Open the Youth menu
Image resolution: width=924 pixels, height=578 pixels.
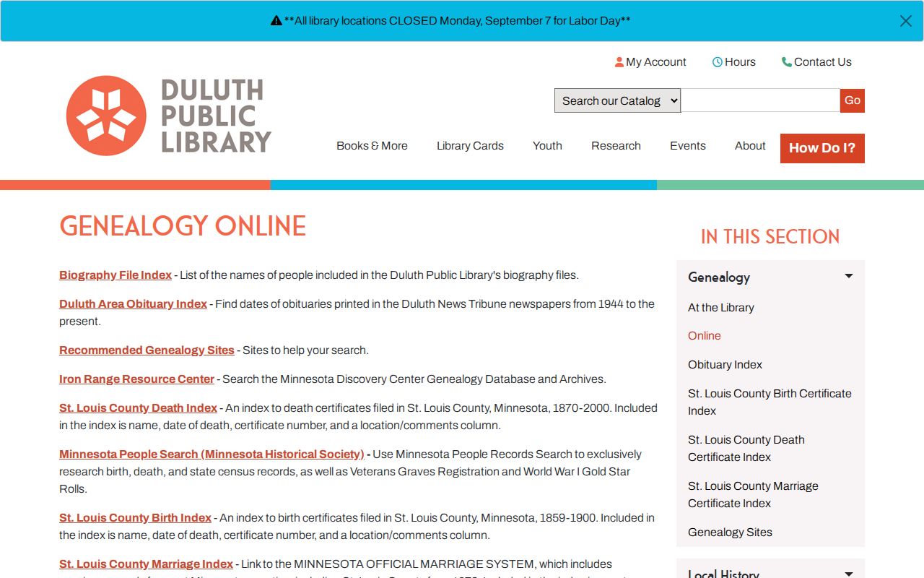pos(547,146)
